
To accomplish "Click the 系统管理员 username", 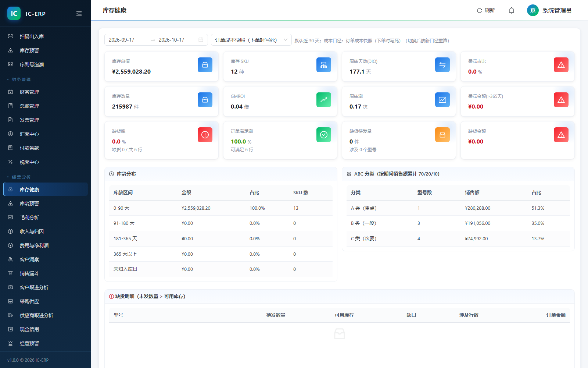I will click(x=557, y=10).
